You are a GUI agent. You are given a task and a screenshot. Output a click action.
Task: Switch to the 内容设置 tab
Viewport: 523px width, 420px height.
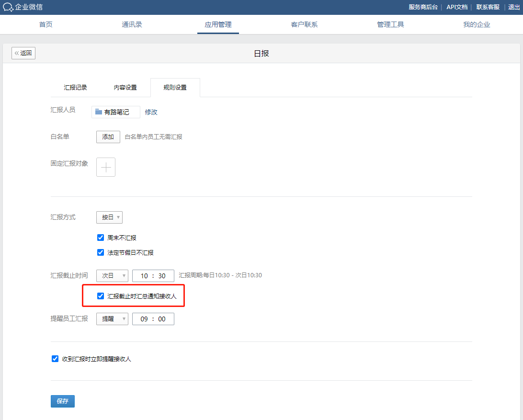[x=125, y=88]
